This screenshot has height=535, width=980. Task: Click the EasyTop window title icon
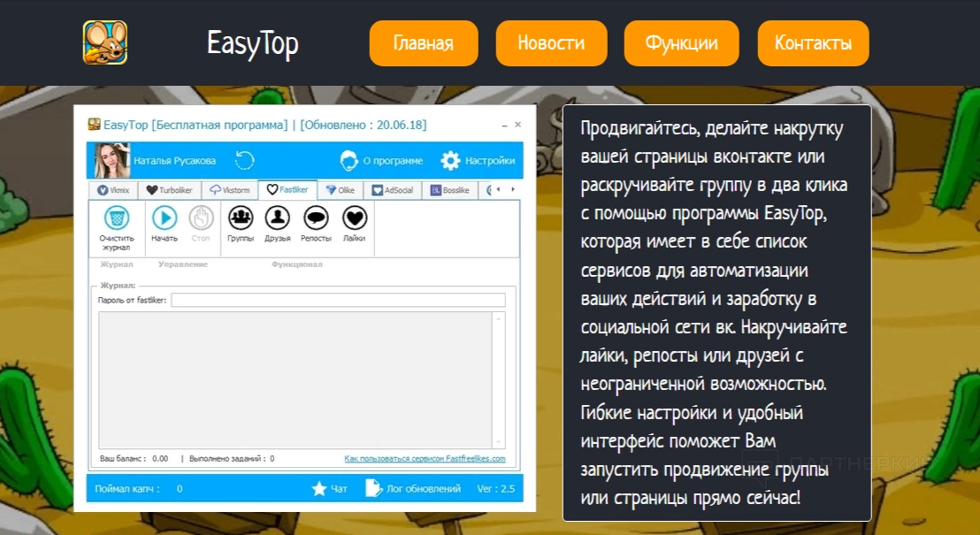click(95, 125)
